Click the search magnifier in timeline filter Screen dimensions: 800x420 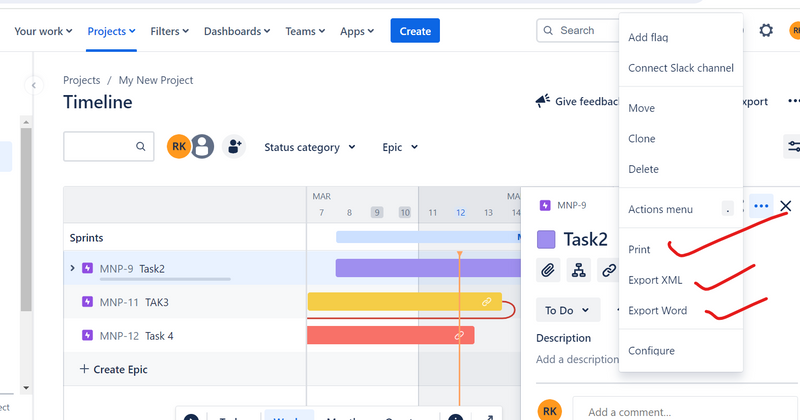pyautogui.click(x=141, y=146)
